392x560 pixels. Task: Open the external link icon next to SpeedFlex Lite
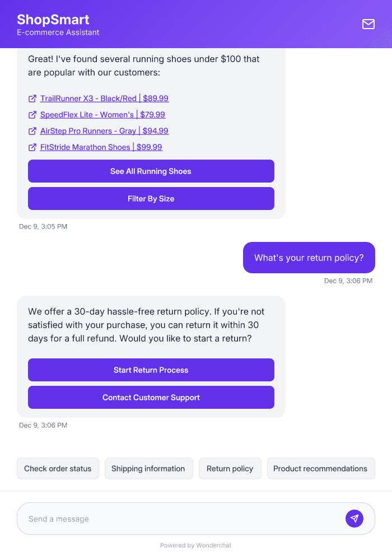point(32,114)
